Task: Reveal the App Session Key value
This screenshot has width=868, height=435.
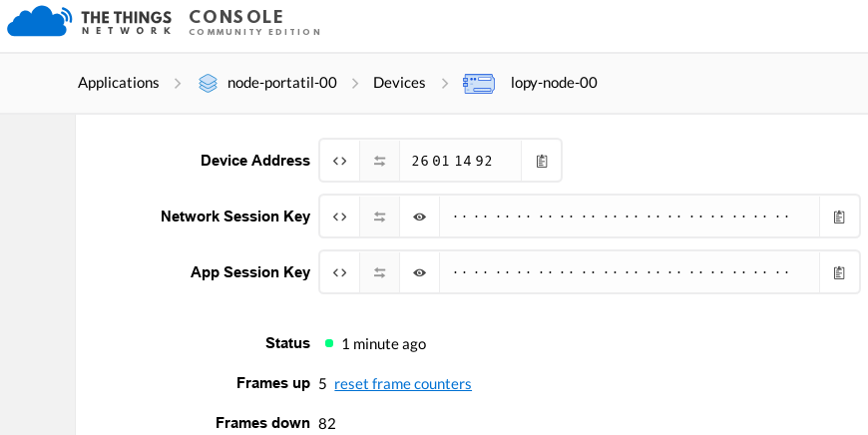Action: [420, 272]
